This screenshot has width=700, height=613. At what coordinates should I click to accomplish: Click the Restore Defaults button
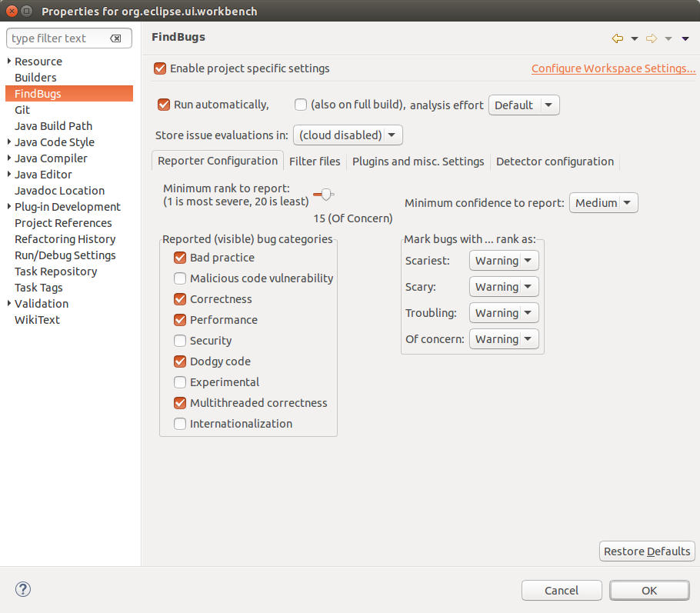(647, 551)
